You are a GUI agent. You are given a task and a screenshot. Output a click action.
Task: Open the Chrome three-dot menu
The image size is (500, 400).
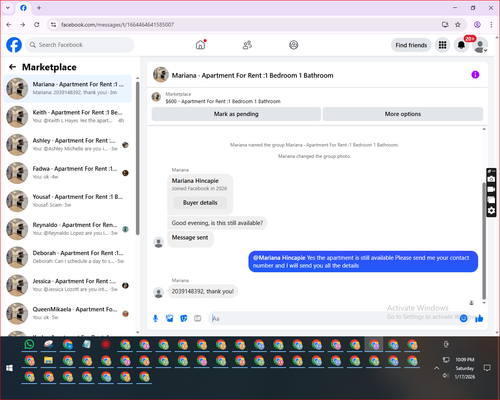tap(491, 25)
